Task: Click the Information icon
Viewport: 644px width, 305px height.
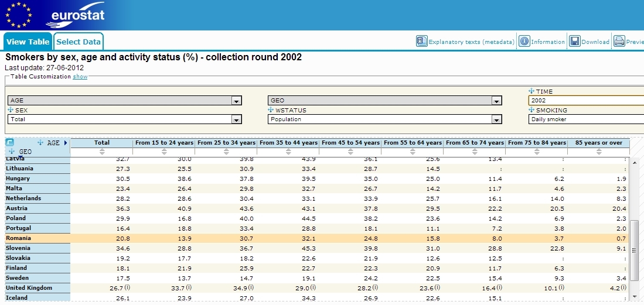Action: (x=524, y=42)
